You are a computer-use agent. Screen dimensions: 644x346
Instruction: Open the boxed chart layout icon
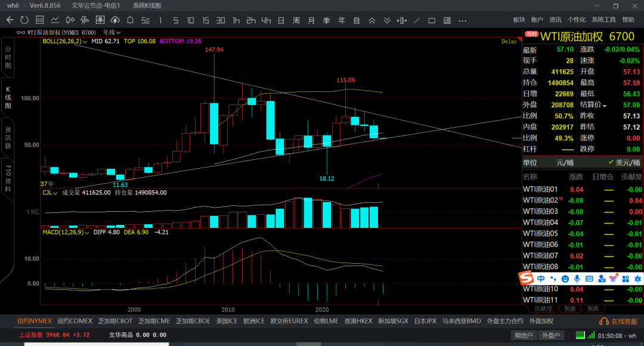point(100,20)
